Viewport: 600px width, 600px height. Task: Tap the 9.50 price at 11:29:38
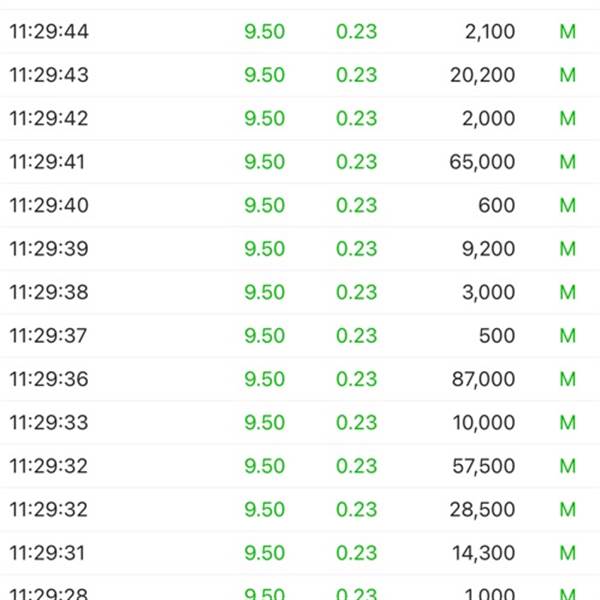click(x=265, y=292)
